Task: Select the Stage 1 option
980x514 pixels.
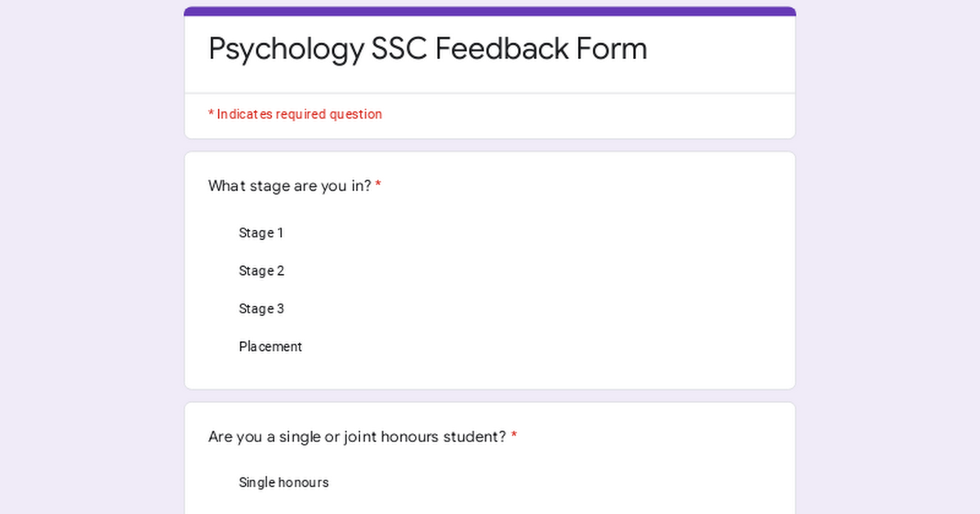Action: coord(261,233)
